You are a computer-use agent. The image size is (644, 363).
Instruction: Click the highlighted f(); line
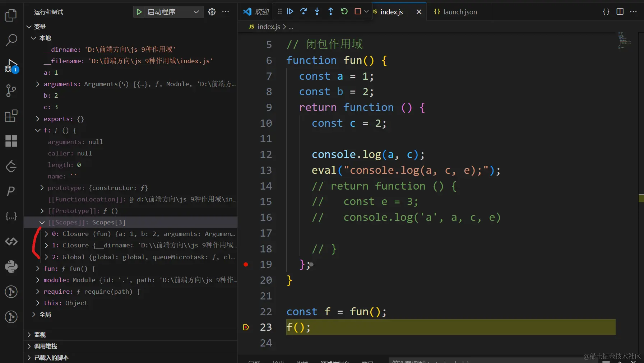coord(451,327)
